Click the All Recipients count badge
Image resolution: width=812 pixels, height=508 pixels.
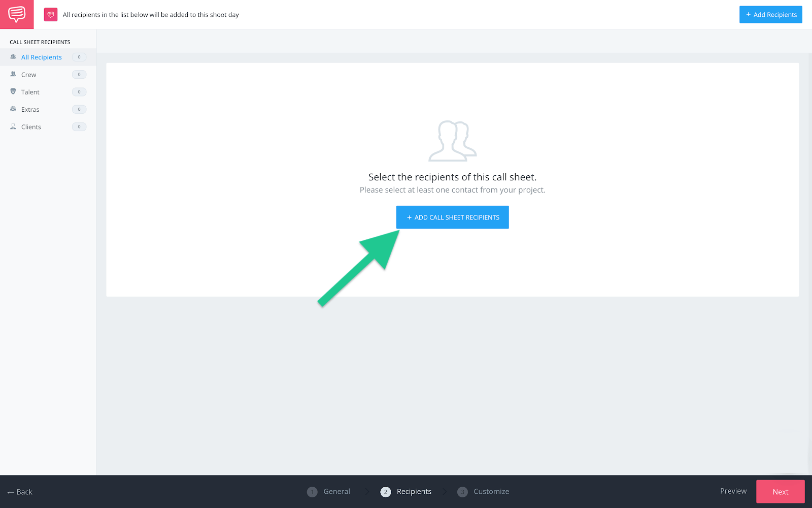click(79, 57)
